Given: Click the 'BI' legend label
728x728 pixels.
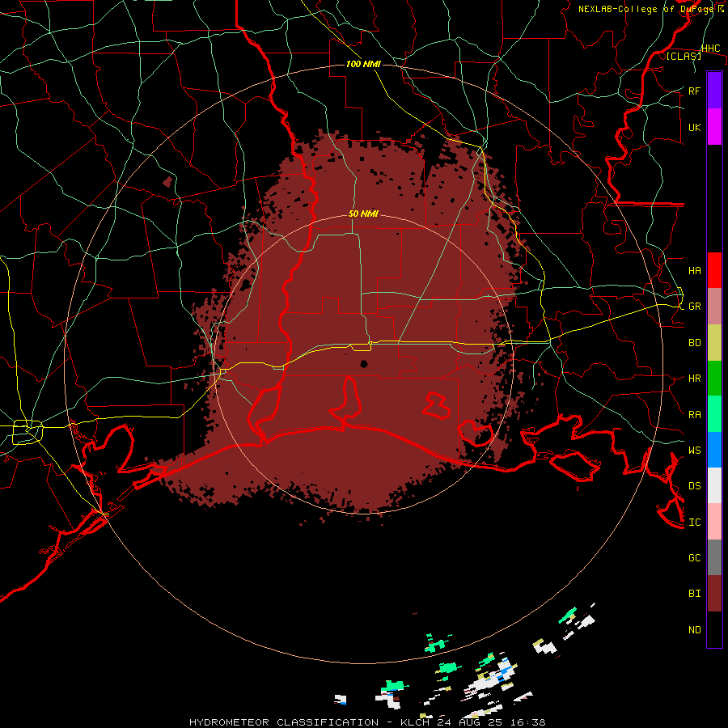Looking at the screenshot, I should click(x=694, y=594).
